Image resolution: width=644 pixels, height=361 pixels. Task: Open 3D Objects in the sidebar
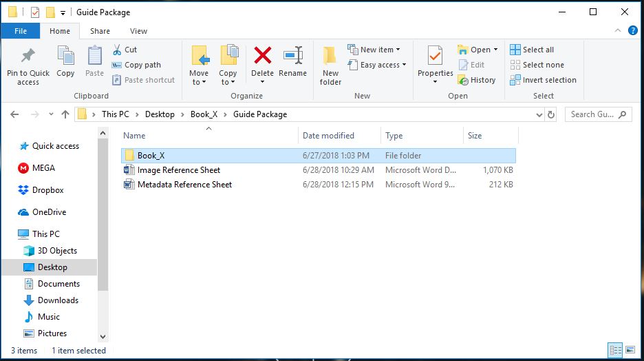(x=50, y=250)
